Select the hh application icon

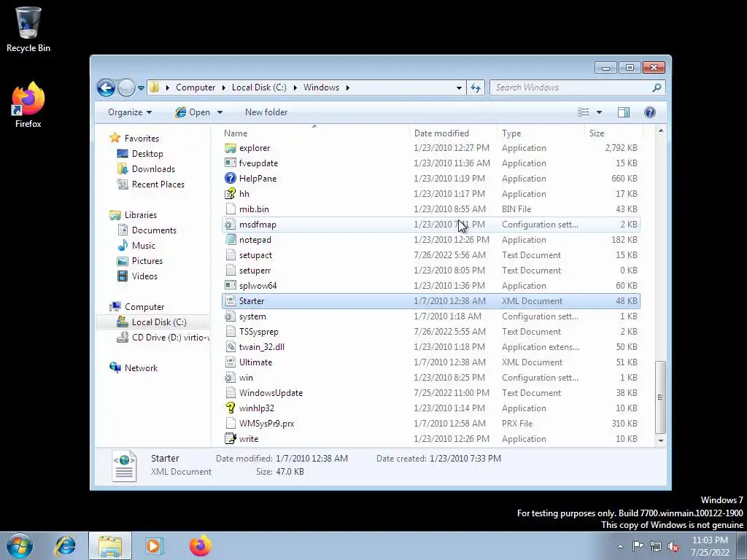[230, 194]
